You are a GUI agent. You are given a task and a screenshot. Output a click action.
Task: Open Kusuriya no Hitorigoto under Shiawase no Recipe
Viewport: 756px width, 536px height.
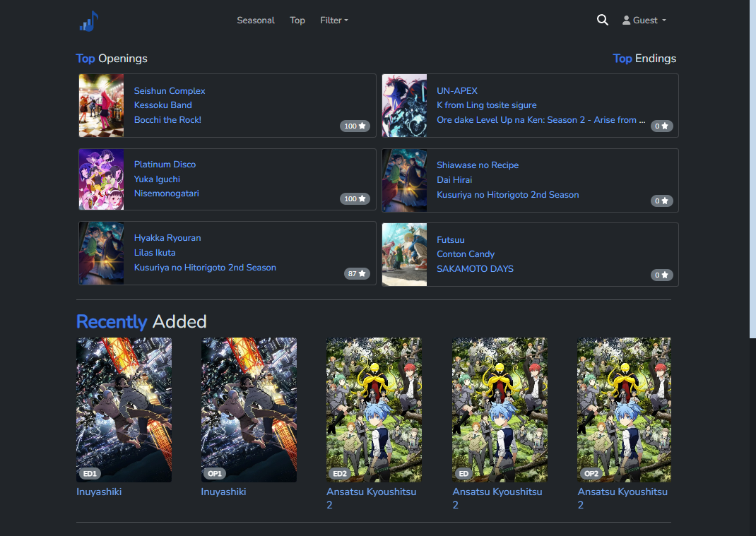click(508, 195)
